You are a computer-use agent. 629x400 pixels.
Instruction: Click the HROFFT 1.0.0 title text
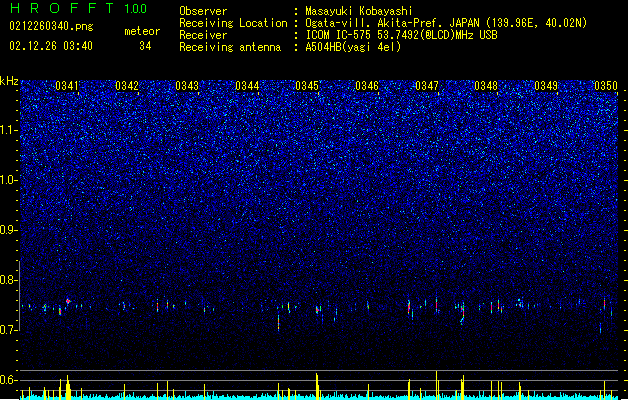[x=78, y=8]
